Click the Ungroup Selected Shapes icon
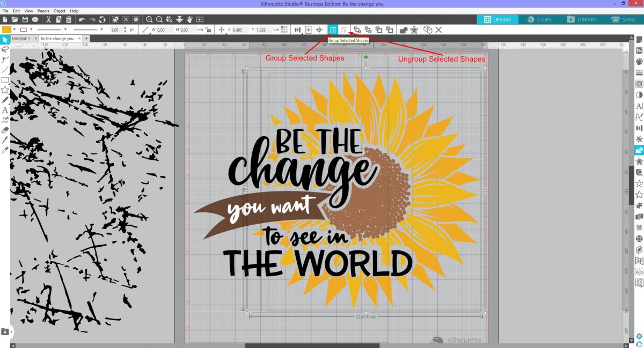644x348 pixels. [344, 30]
